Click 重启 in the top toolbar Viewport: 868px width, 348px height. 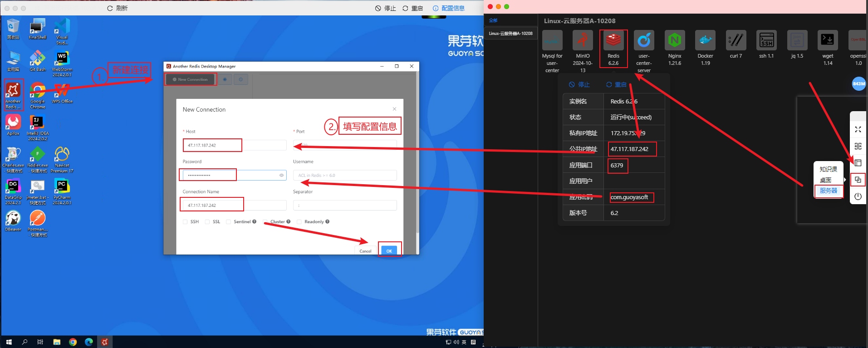pyautogui.click(x=412, y=8)
